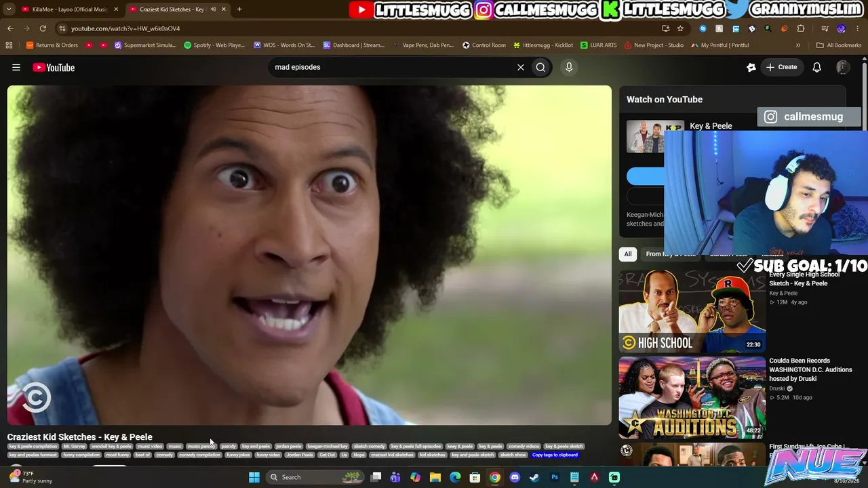Open Chrome profile avatar in toolbar
This screenshot has height=488, width=868.
[x=841, y=28]
